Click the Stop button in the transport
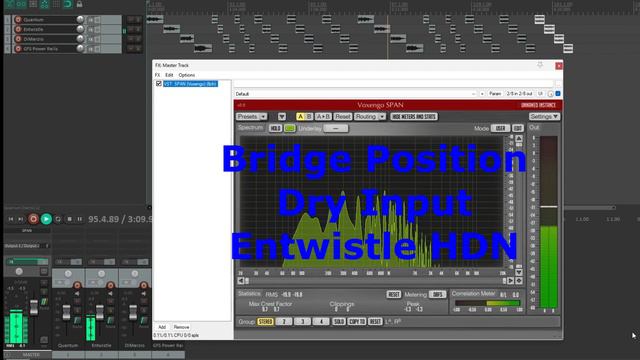640x360 pixels. (69, 219)
